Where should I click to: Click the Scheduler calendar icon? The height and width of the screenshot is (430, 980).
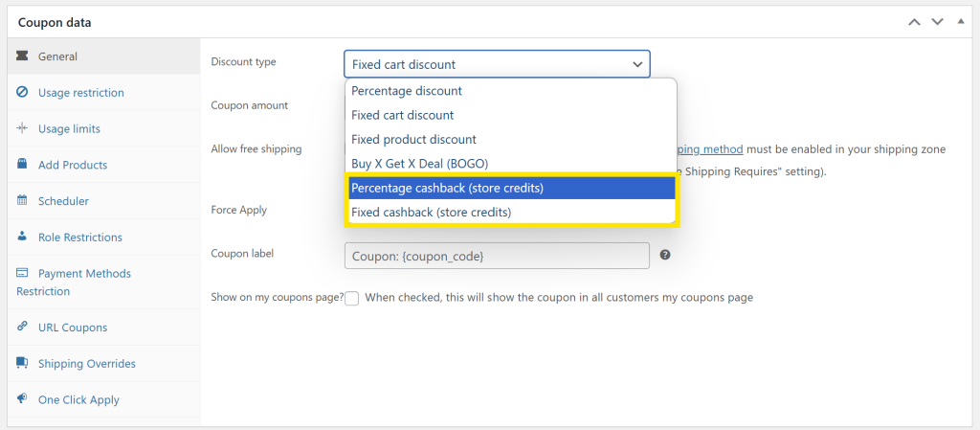click(22, 201)
